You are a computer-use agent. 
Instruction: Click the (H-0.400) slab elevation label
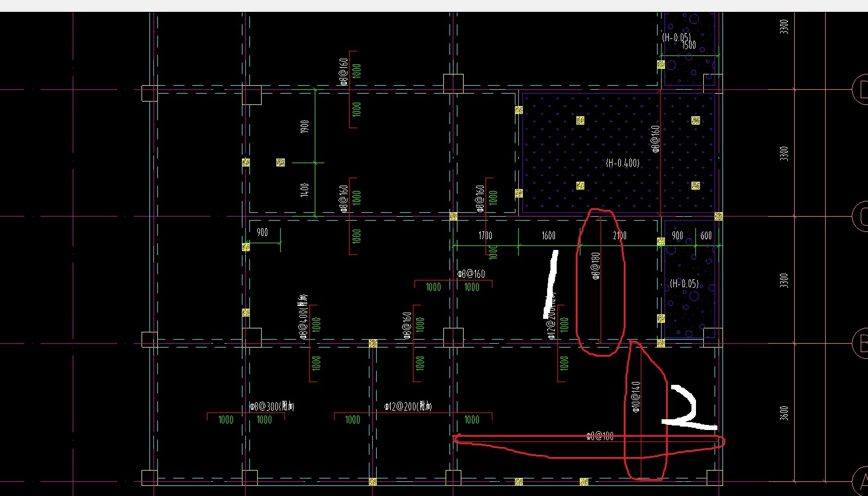click(623, 163)
